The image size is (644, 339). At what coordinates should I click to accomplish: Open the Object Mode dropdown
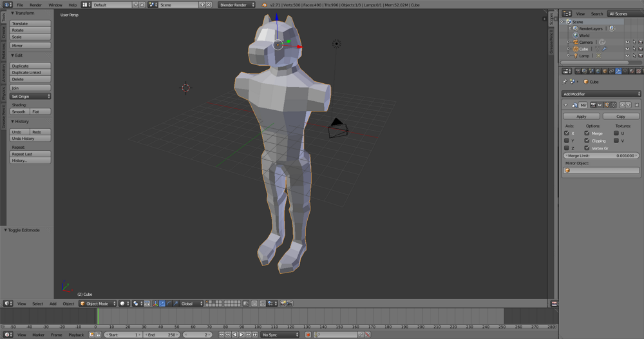(x=98, y=304)
